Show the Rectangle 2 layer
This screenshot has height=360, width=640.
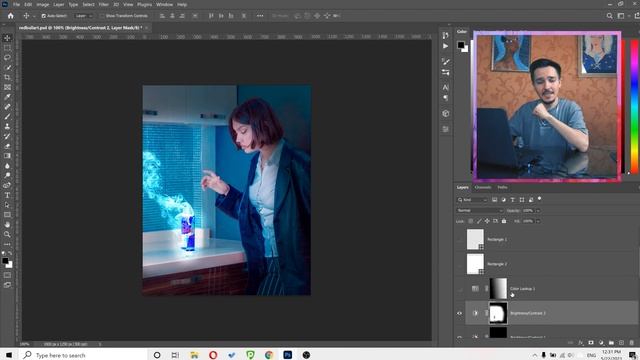pos(460,264)
